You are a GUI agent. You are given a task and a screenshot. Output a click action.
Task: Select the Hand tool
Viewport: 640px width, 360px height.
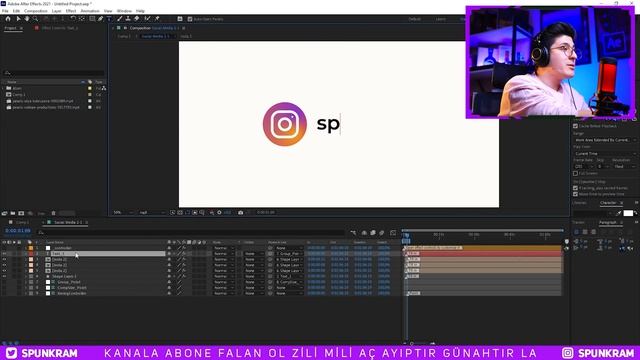pos(27,19)
